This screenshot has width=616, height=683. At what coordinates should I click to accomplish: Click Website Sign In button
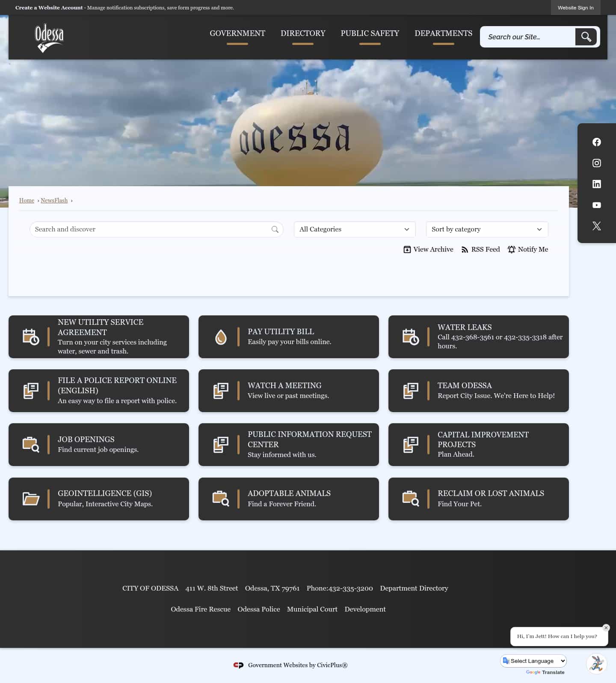tap(575, 8)
